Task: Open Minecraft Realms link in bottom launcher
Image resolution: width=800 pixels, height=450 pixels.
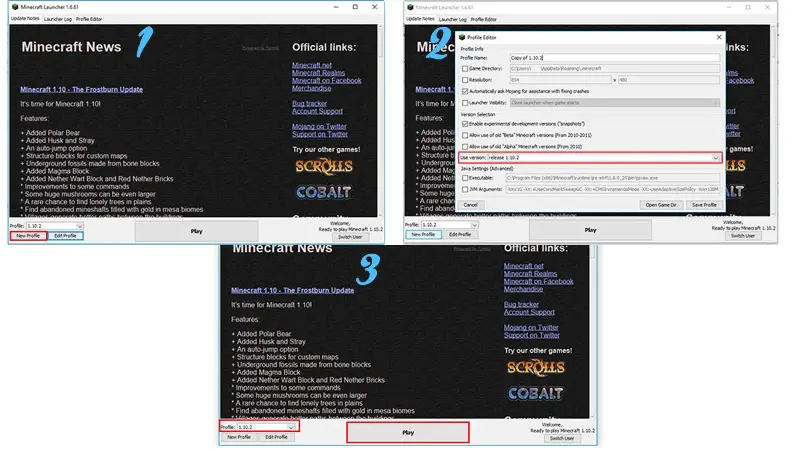Action: (x=530, y=273)
